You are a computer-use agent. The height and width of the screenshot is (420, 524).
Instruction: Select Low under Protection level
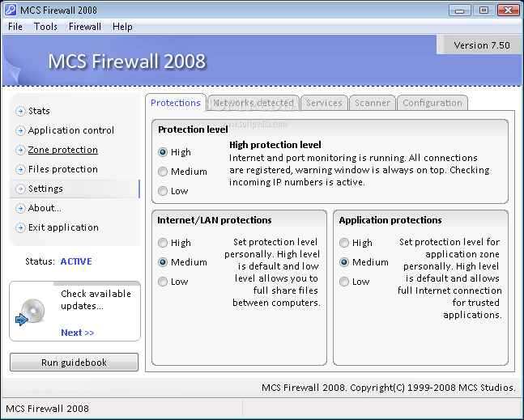(163, 191)
